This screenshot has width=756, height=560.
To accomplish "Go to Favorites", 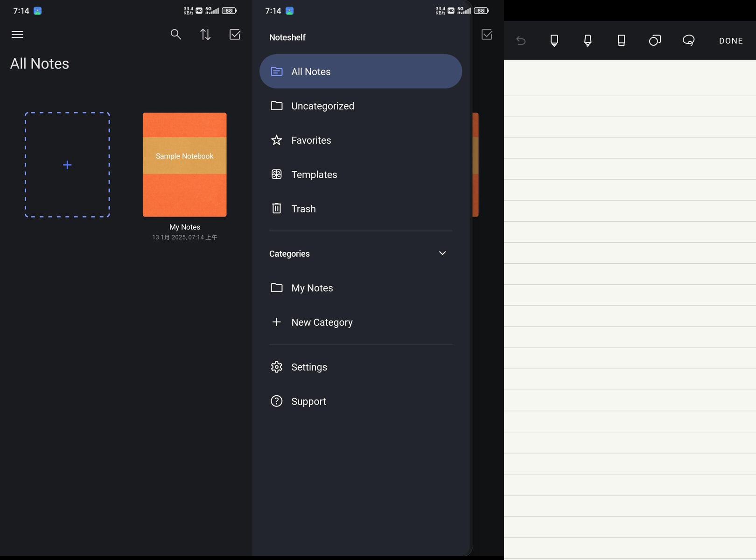I will click(x=361, y=140).
